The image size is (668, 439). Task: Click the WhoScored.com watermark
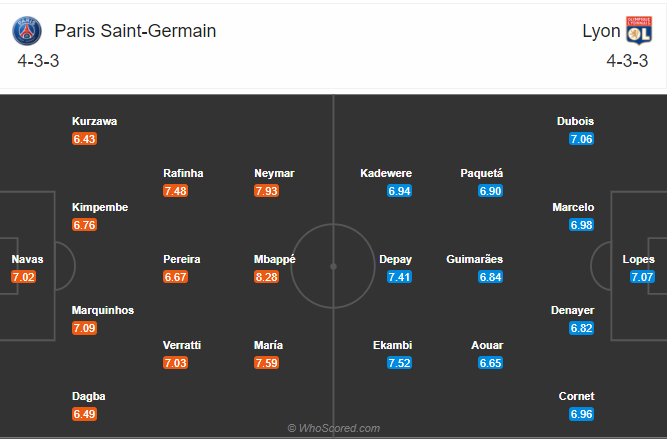click(334, 428)
